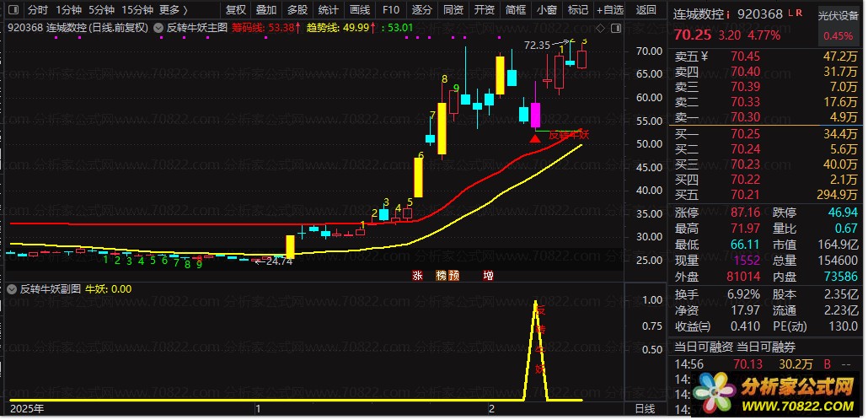Click the 增 event badge on chart
Screen dimensions: 868x420
[x=488, y=276]
